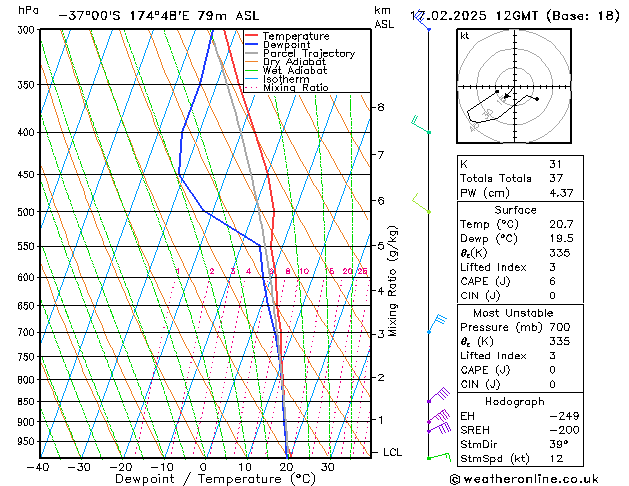The width and height of the screenshot is (629, 486).
Task: Click the StmDir value 39°
Action: (558, 444)
